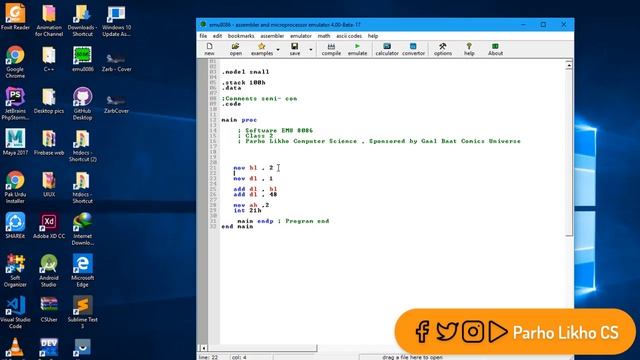640x360 pixels.
Task: Open a file via the open icon
Action: pyautogui.click(x=236, y=49)
